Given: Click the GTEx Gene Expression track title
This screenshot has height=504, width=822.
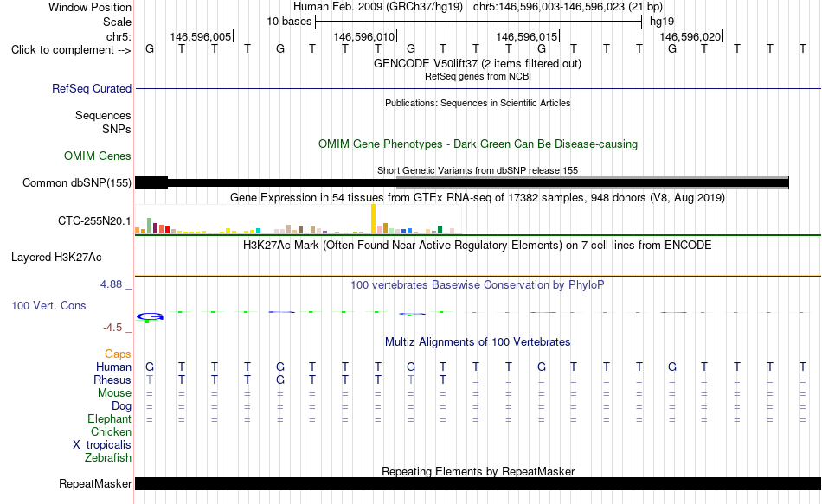Looking at the screenshot, I should 478,197.
